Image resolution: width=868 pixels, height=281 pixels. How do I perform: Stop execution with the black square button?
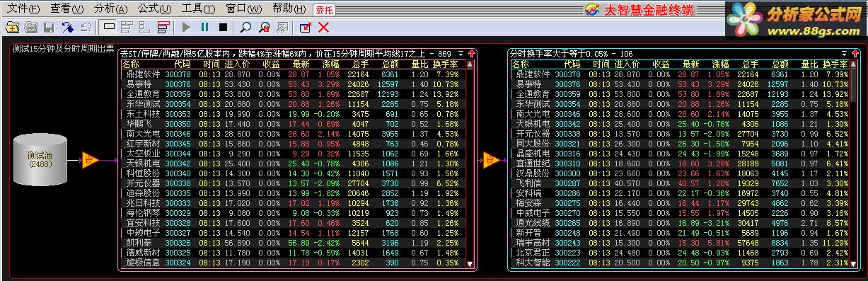[223, 28]
